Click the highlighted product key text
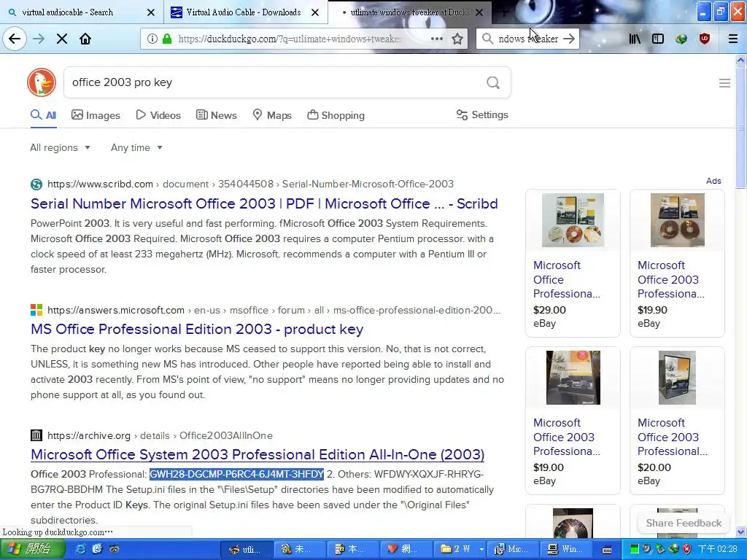 (x=237, y=474)
